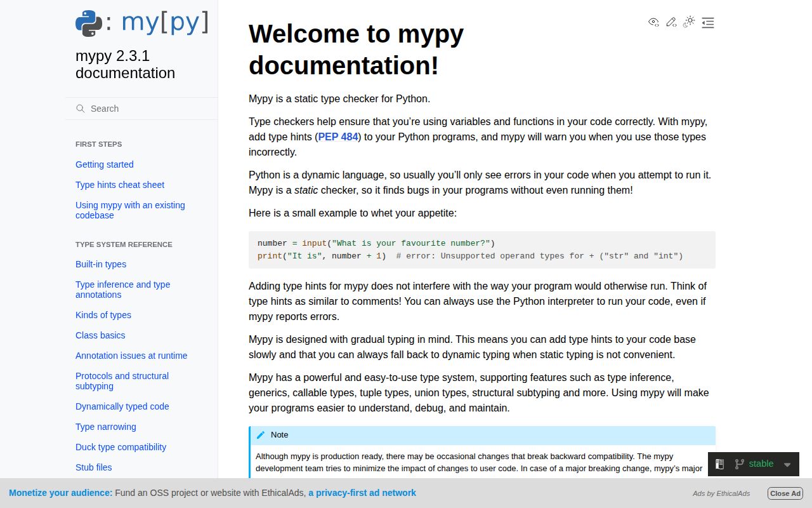Open the Stub files page

pos(94,467)
